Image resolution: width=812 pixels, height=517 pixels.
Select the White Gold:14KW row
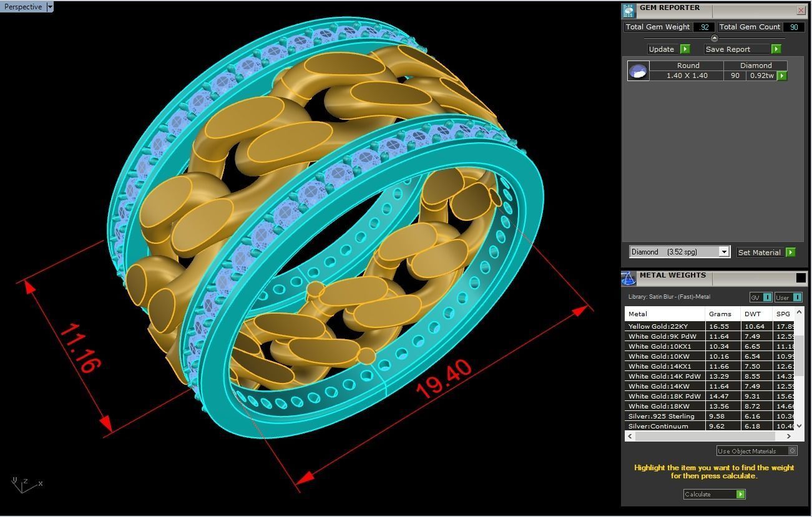click(710, 386)
